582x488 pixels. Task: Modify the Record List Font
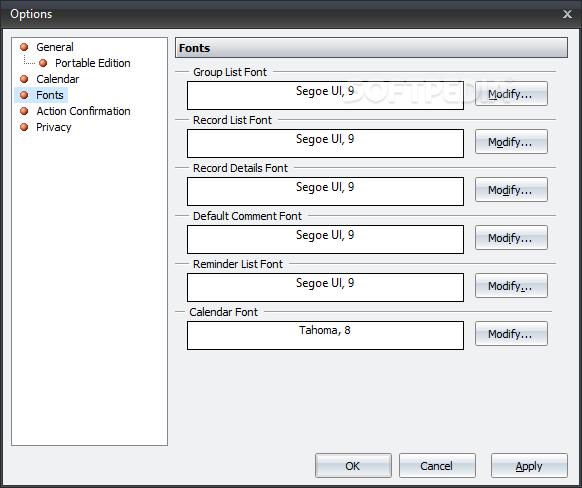click(x=511, y=142)
